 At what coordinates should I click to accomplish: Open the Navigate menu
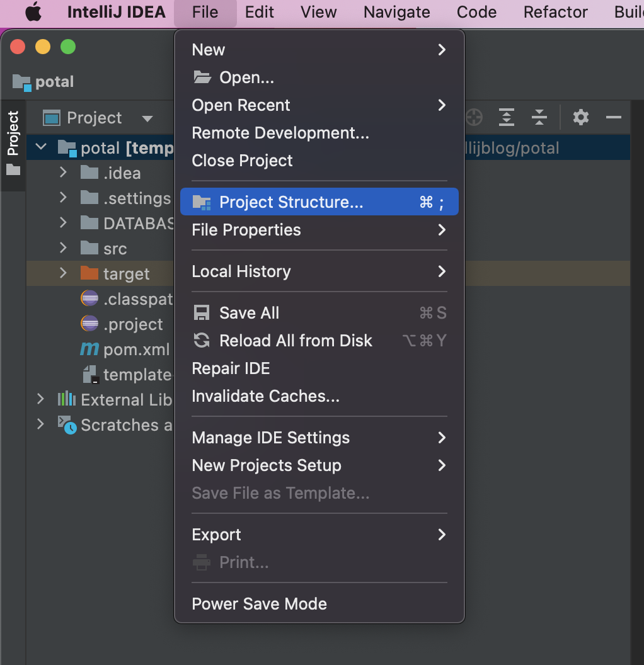coord(396,12)
